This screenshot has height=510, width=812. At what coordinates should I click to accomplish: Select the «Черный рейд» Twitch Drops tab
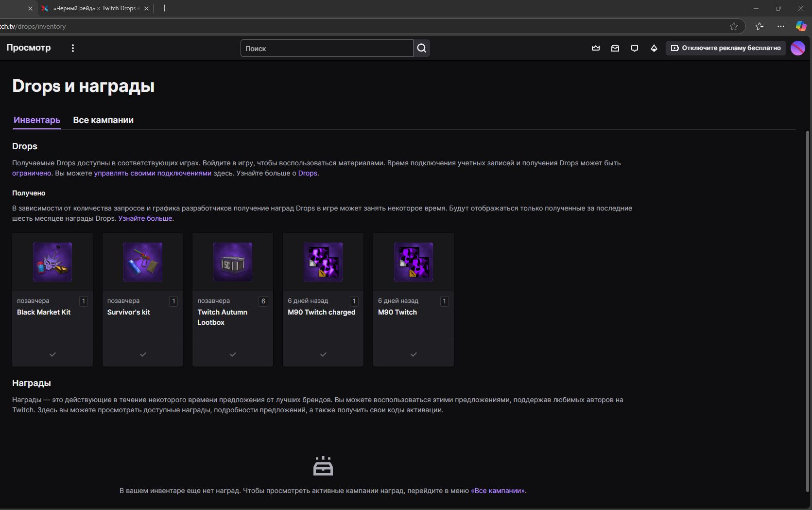tap(95, 8)
